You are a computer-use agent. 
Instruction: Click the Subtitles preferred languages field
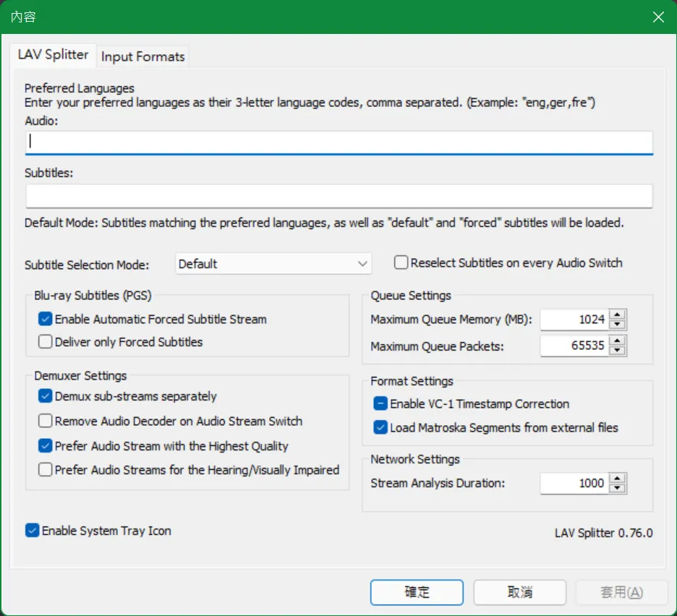[338, 196]
